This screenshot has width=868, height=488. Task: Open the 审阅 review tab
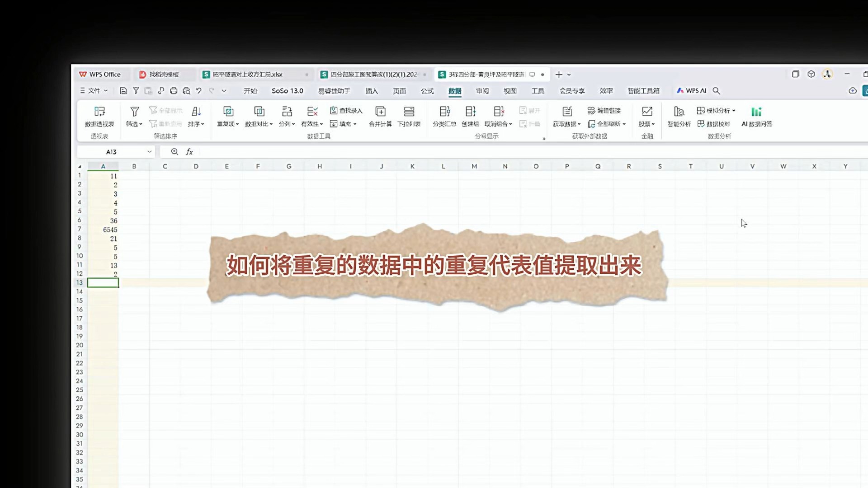click(481, 91)
